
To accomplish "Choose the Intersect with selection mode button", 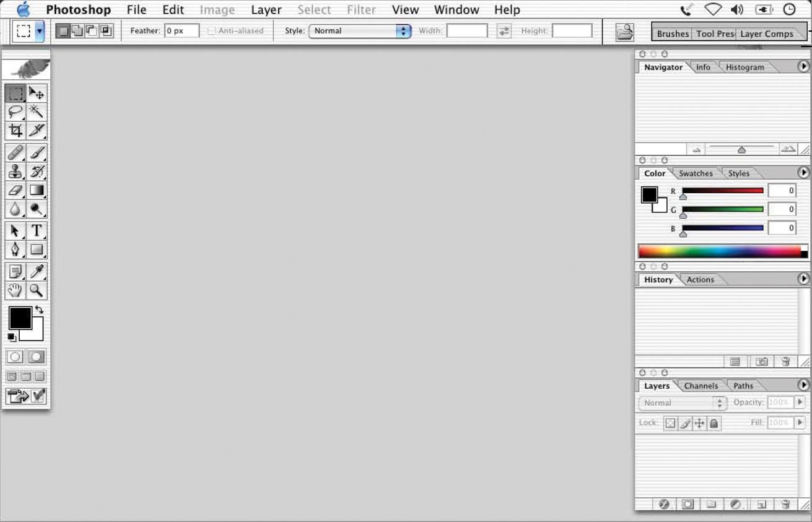I will tap(105, 30).
